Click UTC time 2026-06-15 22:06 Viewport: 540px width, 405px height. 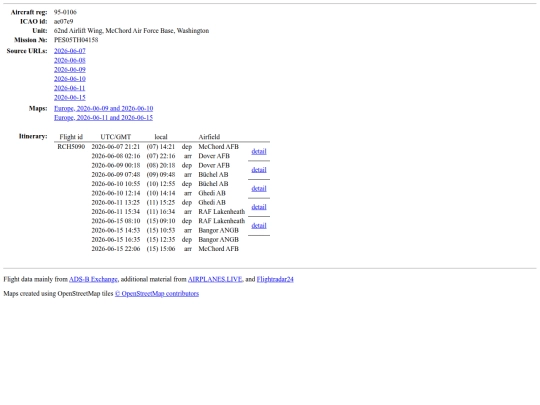116,249
